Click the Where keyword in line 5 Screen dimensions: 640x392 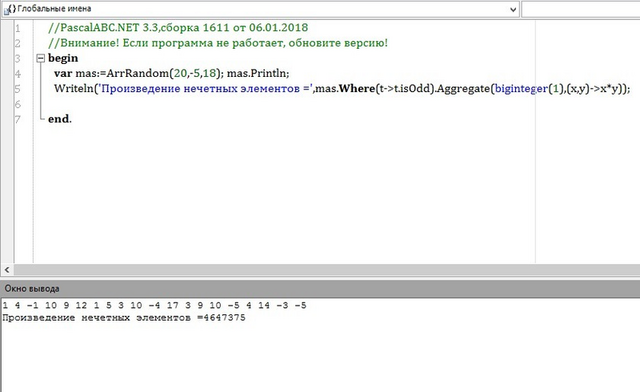357,88
